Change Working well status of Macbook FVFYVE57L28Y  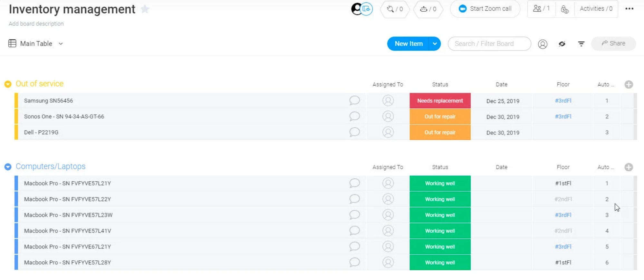click(x=440, y=262)
